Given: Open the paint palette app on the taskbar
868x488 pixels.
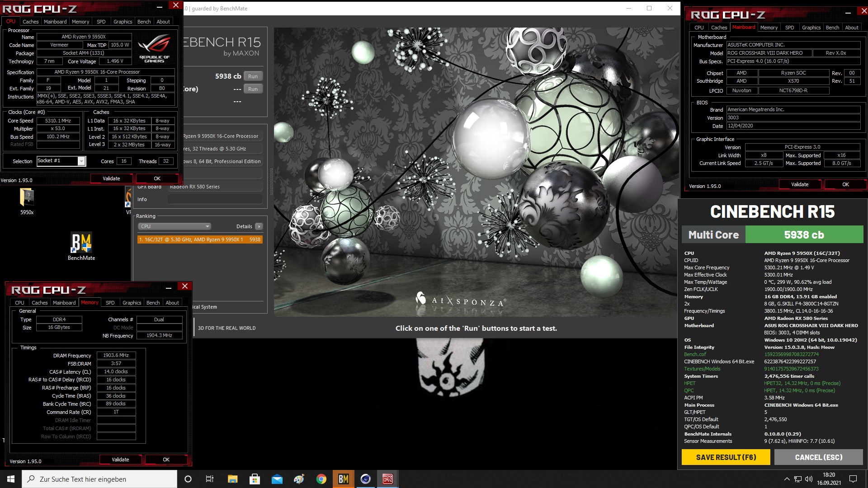Looking at the screenshot, I should tap(299, 479).
